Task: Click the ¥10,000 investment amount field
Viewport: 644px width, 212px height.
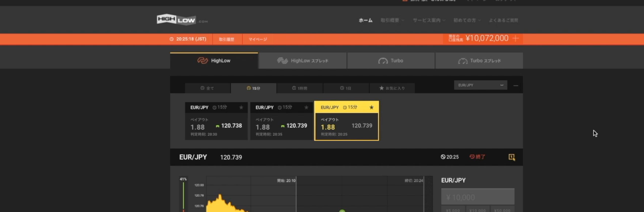Action: [478, 196]
